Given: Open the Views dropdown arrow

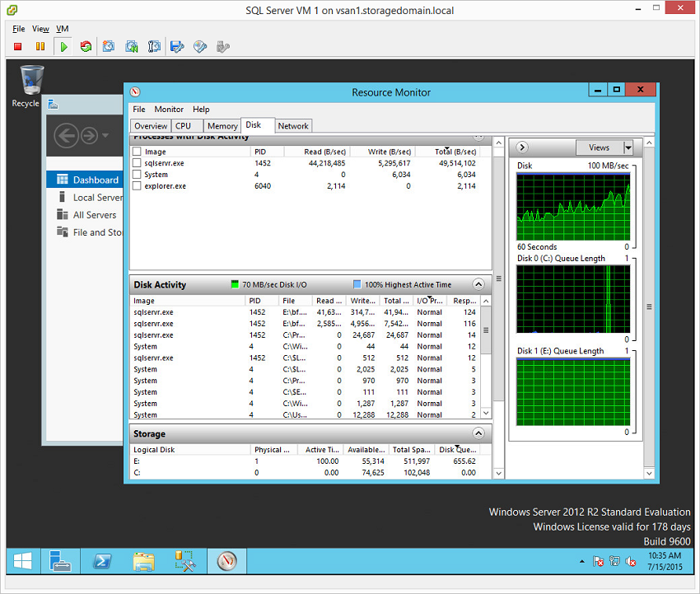Looking at the screenshot, I should coord(628,147).
